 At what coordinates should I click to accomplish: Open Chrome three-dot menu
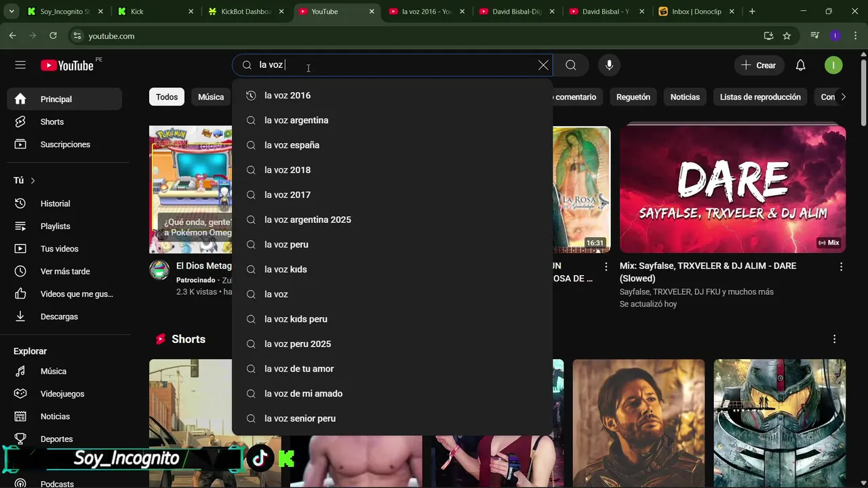(x=856, y=36)
